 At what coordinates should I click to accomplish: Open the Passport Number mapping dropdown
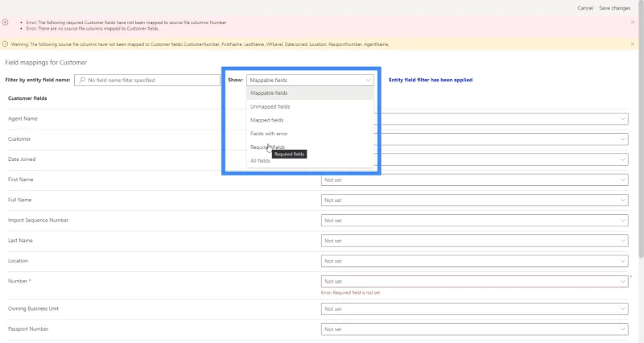[474, 329]
